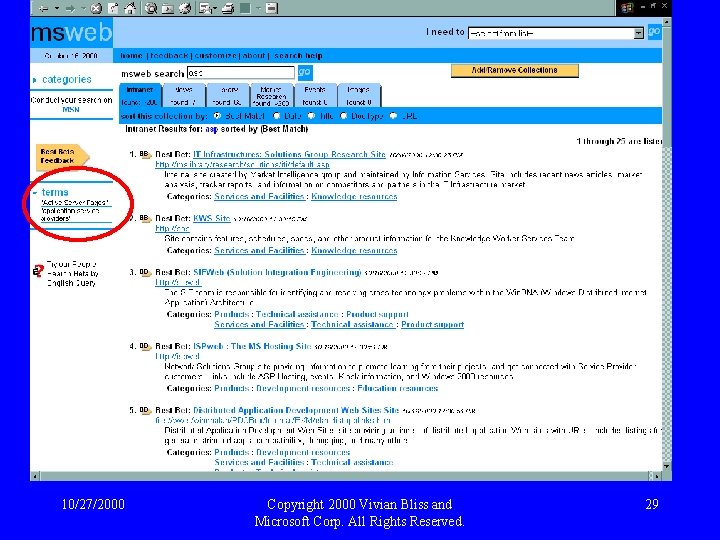Open the Back button history dropdown arrow
The width and height of the screenshot is (720, 540).
pyautogui.click(x=56, y=8)
